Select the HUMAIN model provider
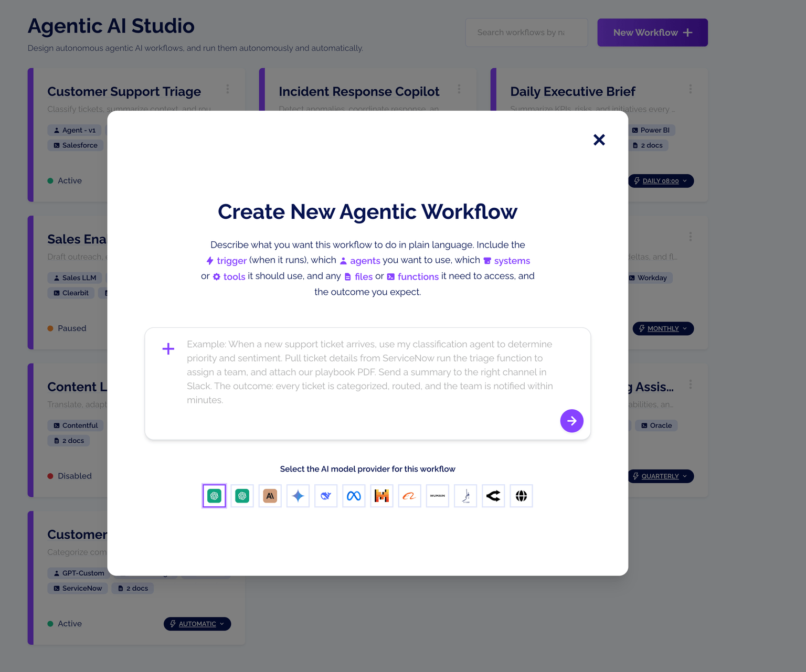The image size is (806, 672). coord(437,496)
